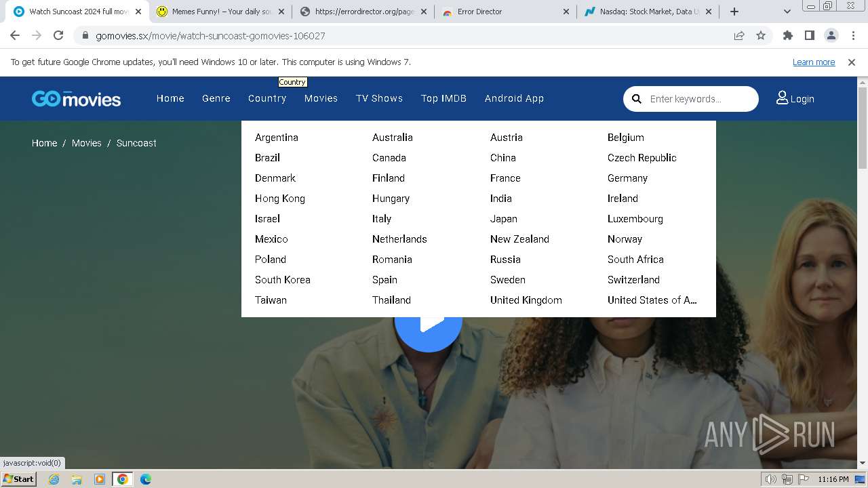Open Chrome three-dot menu
The width and height of the screenshot is (868, 488).
point(853,36)
